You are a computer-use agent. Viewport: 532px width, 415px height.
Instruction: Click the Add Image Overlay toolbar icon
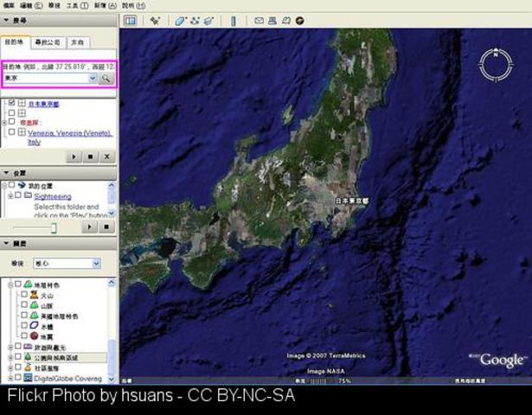click(208, 21)
